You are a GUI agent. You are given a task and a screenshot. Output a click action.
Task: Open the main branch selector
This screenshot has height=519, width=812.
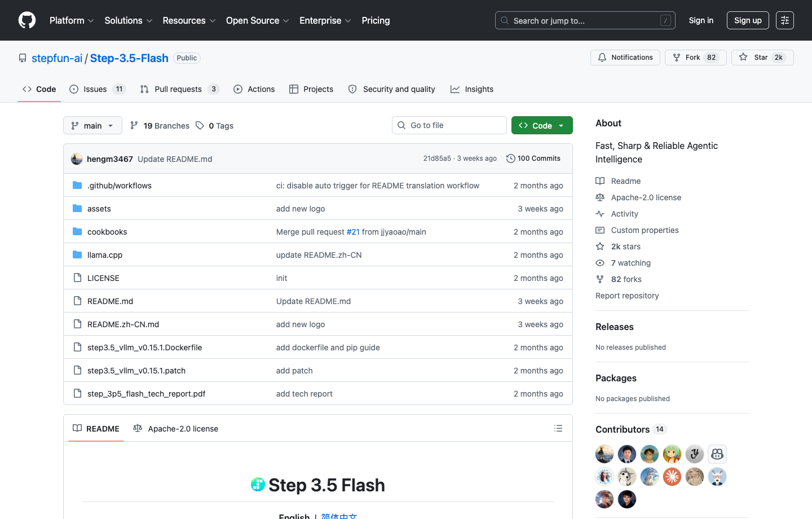[x=92, y=125]
